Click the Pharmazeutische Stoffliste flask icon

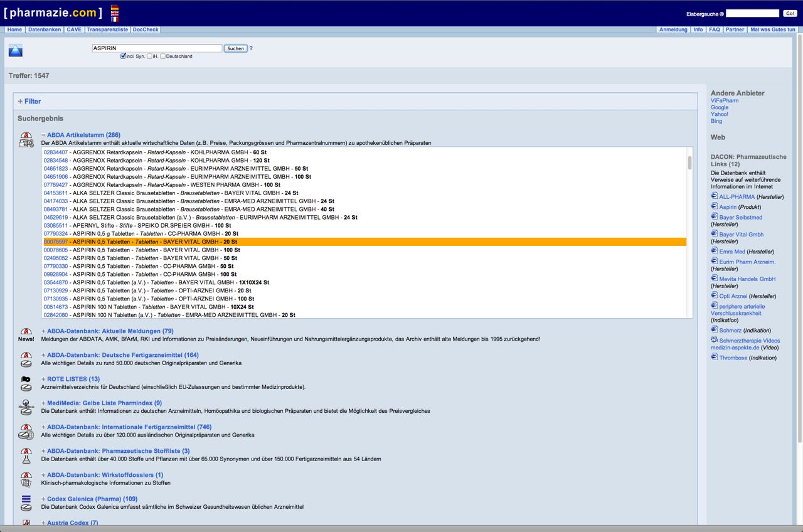26,455
